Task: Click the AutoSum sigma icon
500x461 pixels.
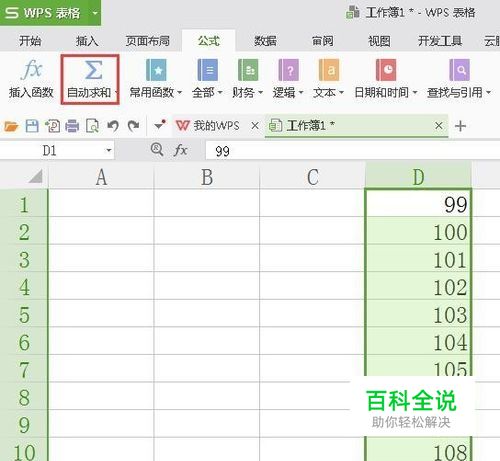Action: coord(93,70)
